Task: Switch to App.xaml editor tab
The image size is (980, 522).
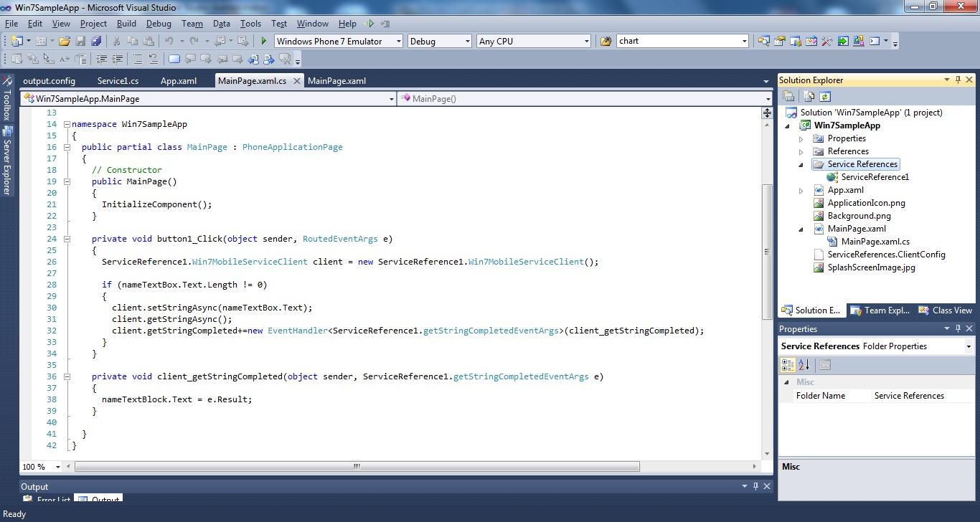Action: [x=178, y=81]
